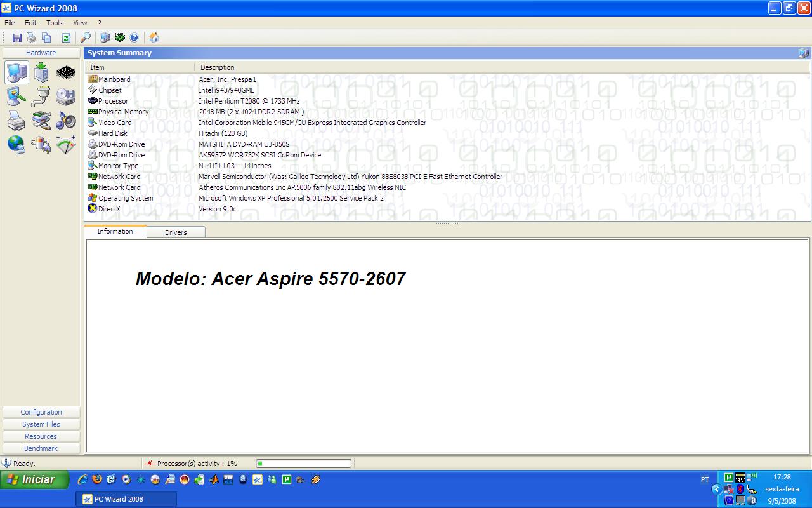Click the Bluetooth tray icon

pos(740,489)
